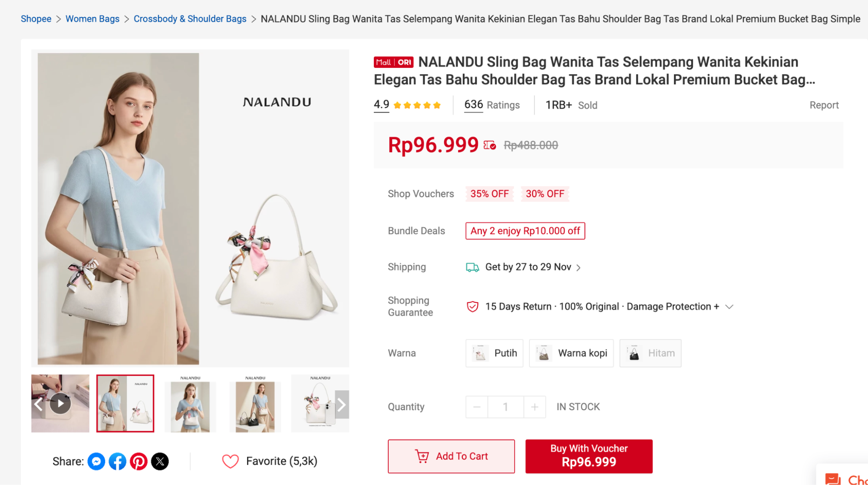The height and width of the screenshot is (485, 868).
Task: Click the Add To Cart button
Action: 451,456
